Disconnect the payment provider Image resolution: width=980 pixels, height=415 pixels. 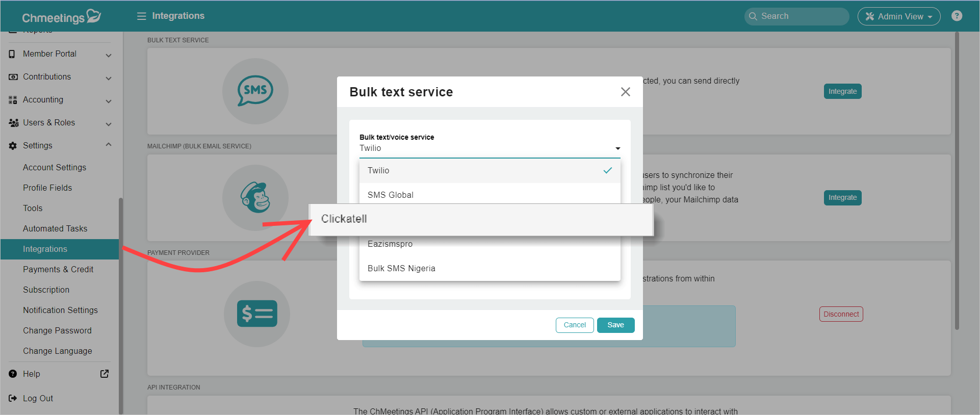click(841, 314)
